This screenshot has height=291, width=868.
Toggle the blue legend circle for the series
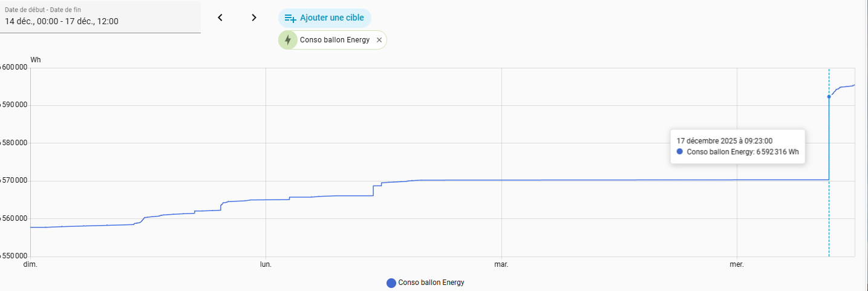coord(391,283)
